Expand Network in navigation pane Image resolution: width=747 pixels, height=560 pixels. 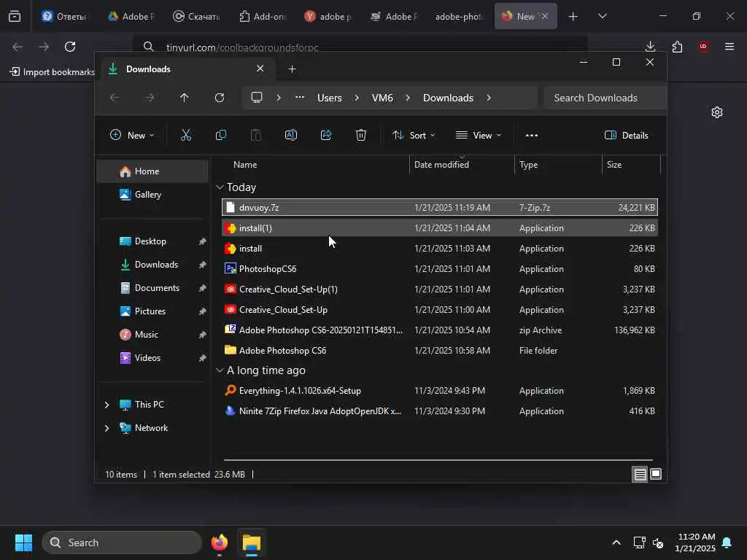(x=107, y=428)
